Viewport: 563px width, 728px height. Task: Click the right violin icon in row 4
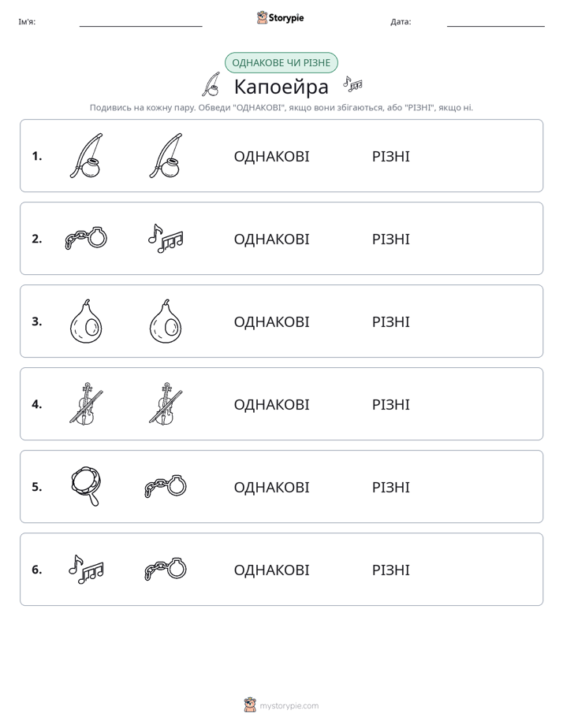[x=166, y=404]
